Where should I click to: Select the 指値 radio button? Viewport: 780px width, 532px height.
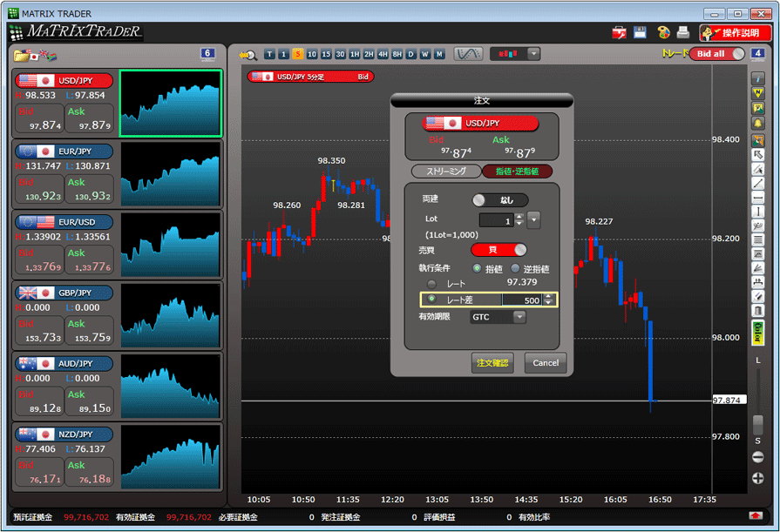click(x=477, y=268)
